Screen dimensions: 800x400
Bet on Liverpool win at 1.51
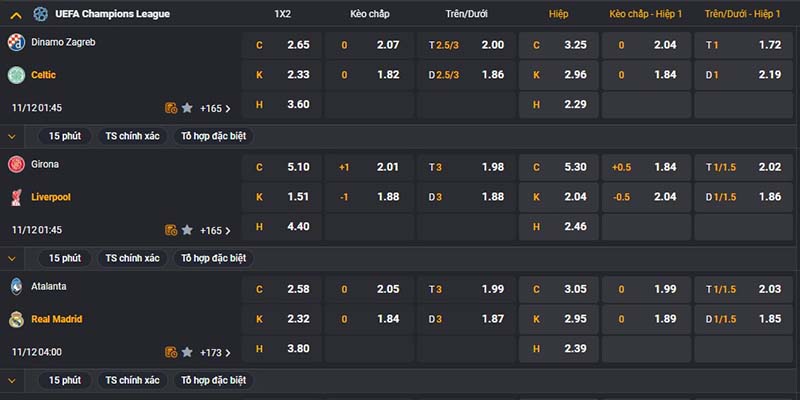pyautogui.click(x=282, y=197)
